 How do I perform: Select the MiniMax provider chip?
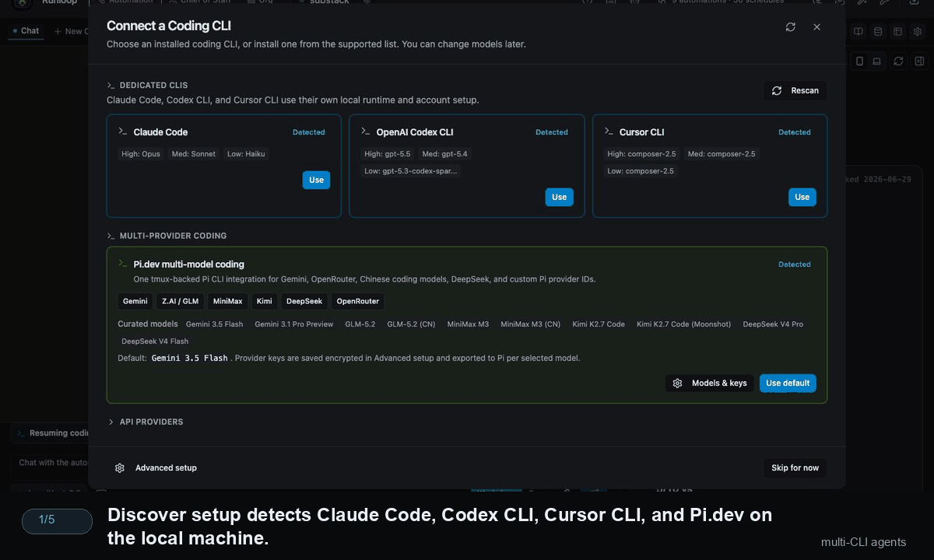tap(227, 301)
